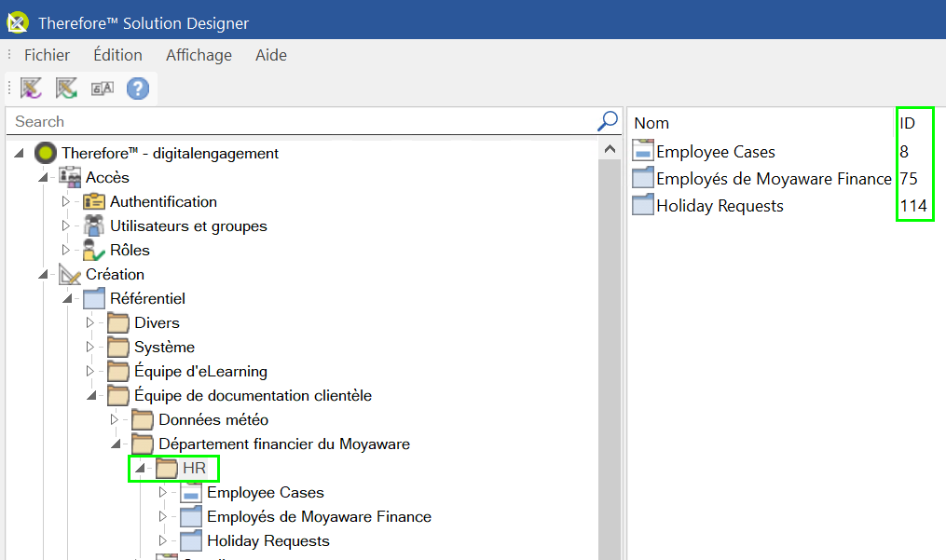Open the Affichage menu

point(199,55)
